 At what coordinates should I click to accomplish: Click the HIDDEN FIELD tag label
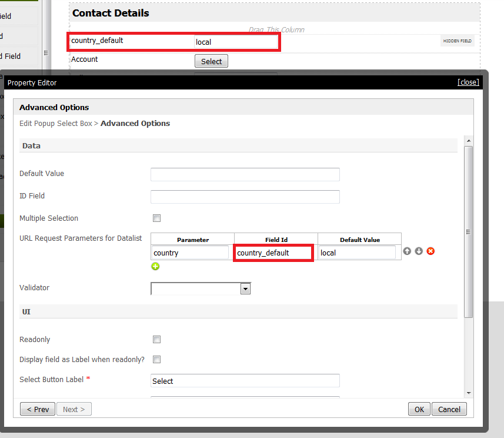(457, 41)
